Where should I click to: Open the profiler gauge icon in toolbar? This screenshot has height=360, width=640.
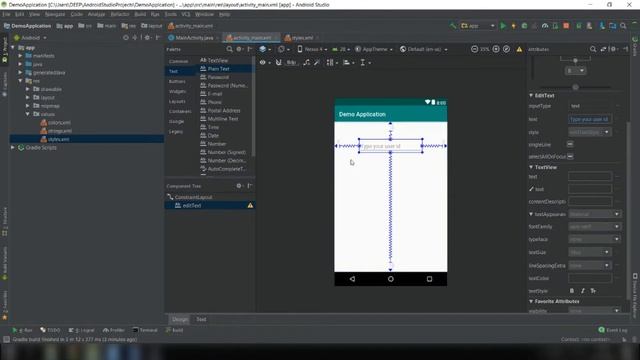pos(545,26)
